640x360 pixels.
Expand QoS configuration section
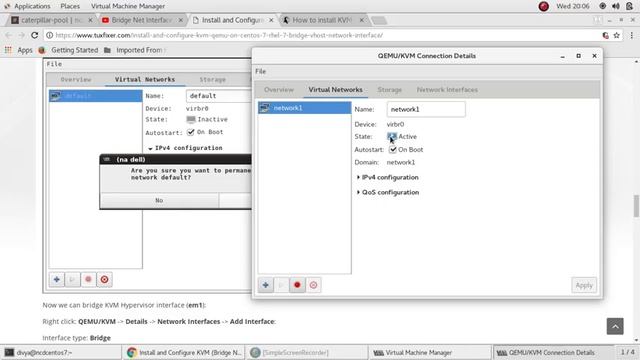pyautogui.click(x=388, y=192)
